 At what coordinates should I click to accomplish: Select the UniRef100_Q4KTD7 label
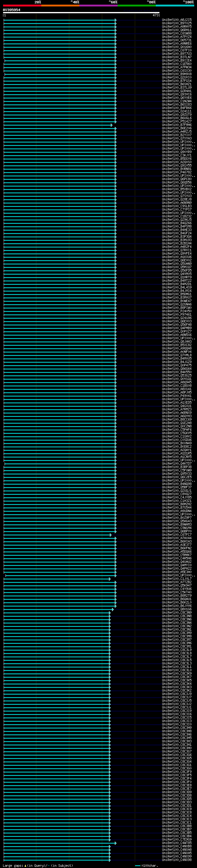177,464
